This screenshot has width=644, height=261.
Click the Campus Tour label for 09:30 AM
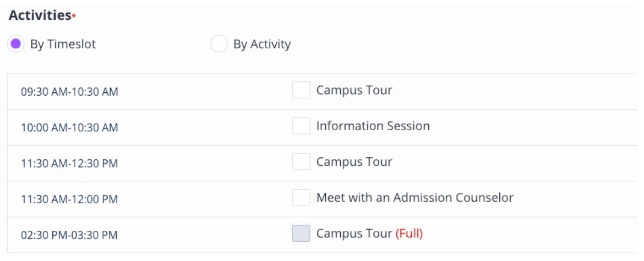coord(354,90)
